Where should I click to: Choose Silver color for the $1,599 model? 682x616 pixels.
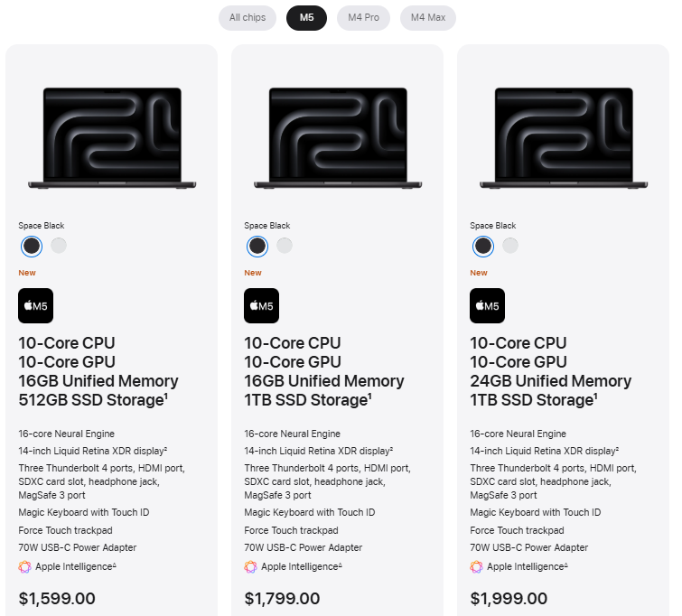click(x=59, y=246)
